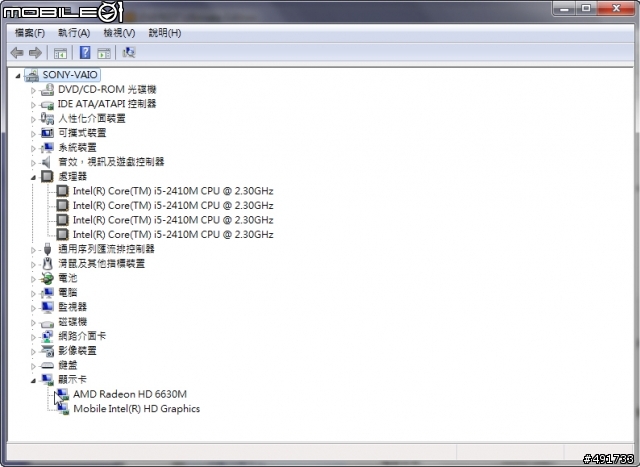
Task: Open the 執行(A) menu
Action: [x=74, y=33]
